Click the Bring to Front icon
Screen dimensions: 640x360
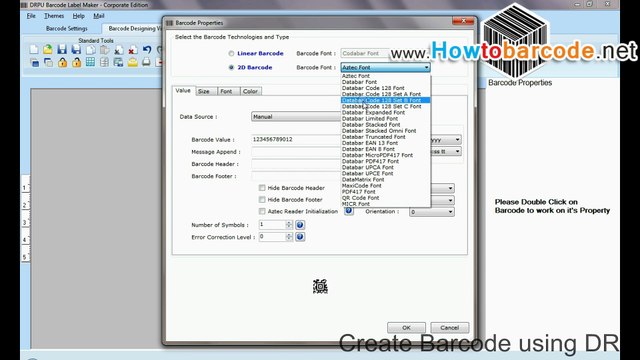[34, 62]
